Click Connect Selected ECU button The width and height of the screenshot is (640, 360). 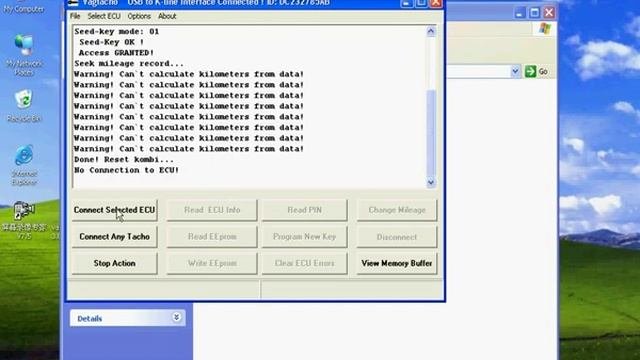[114, 210]
